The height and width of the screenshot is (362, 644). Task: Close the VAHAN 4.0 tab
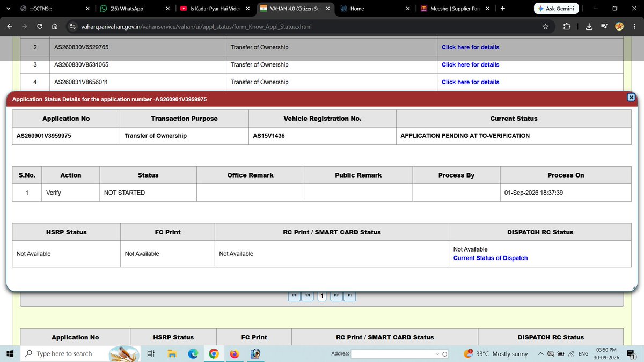pyautogui.click(x=328, y=9)
